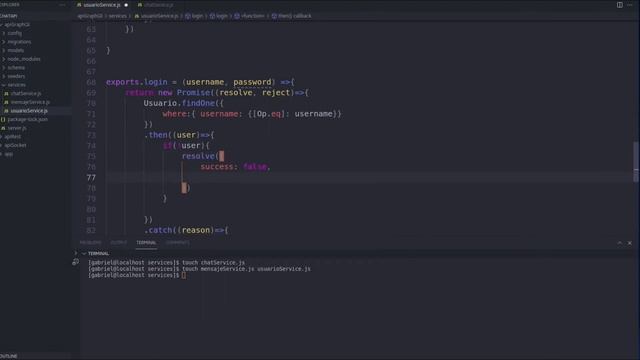Open the OUTPUT panel tab

119,242
